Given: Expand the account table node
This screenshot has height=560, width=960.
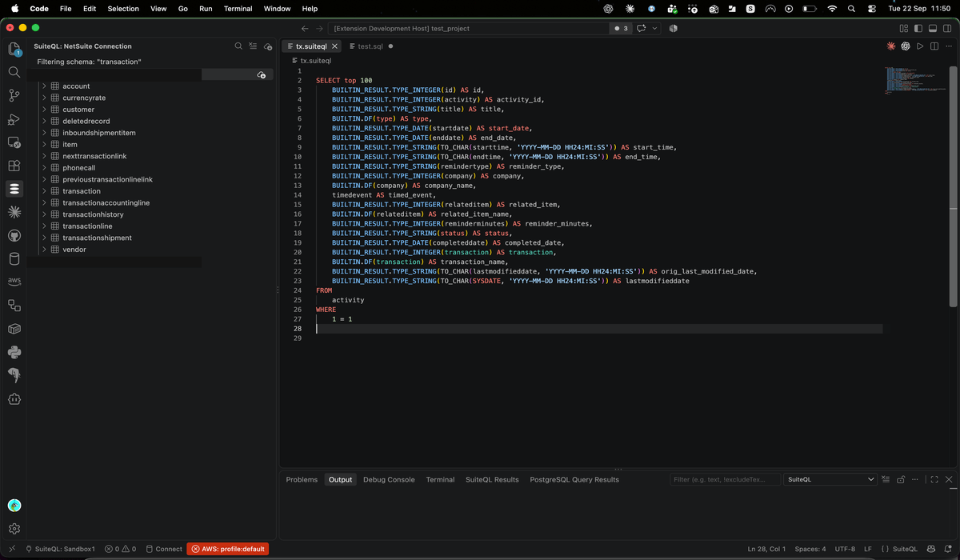Looking at the screenshot, I should [44, 86].
